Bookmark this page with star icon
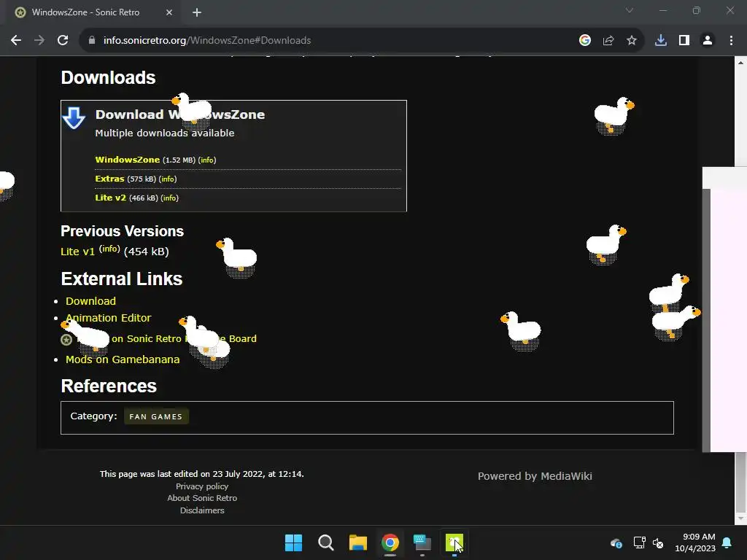Viewport: 747px width, 560px height. click(x=632, y=41)
